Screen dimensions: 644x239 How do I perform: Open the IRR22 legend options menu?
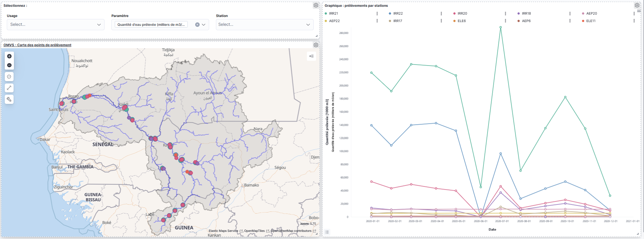tap(441, 14)
